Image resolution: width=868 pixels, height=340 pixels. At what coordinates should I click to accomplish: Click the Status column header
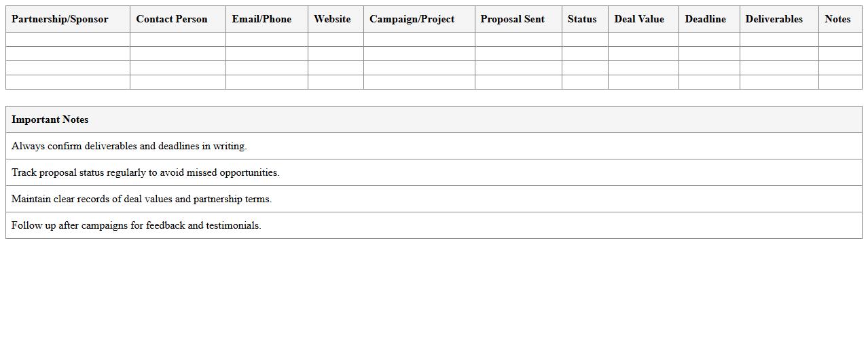click(x=582, y=19)
